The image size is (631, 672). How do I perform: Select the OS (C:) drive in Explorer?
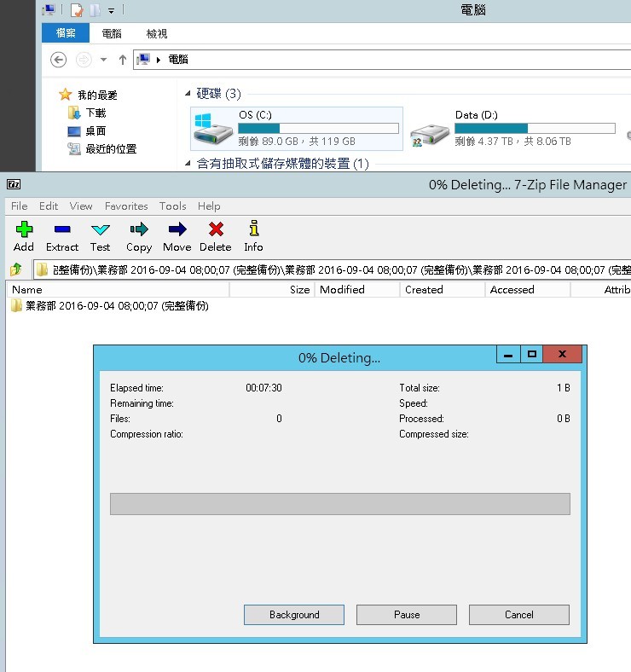point(296,129)
